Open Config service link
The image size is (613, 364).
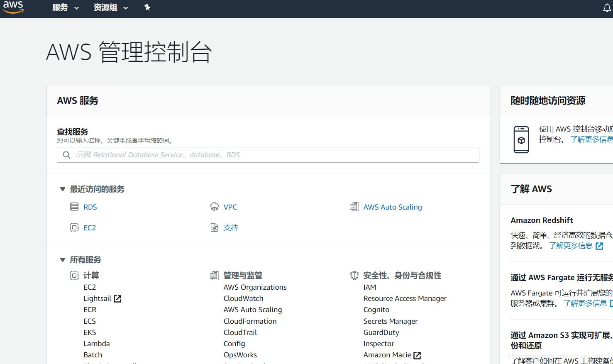[x=234, y=344]
